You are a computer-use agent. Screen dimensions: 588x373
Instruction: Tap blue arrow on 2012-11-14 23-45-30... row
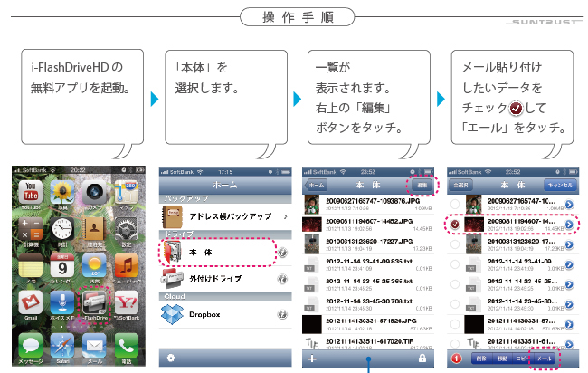[x=569, y=304]
